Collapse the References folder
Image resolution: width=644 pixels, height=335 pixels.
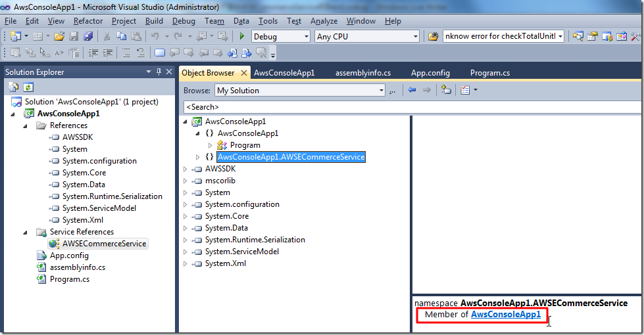click(x=25, y=126)
